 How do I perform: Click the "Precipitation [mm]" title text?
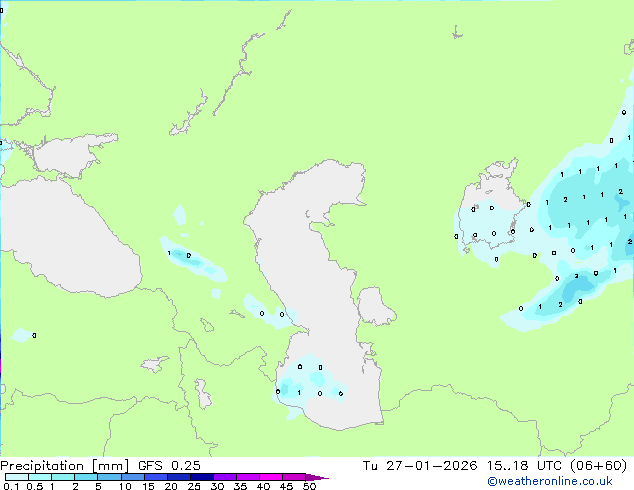(x=65, y=466)
